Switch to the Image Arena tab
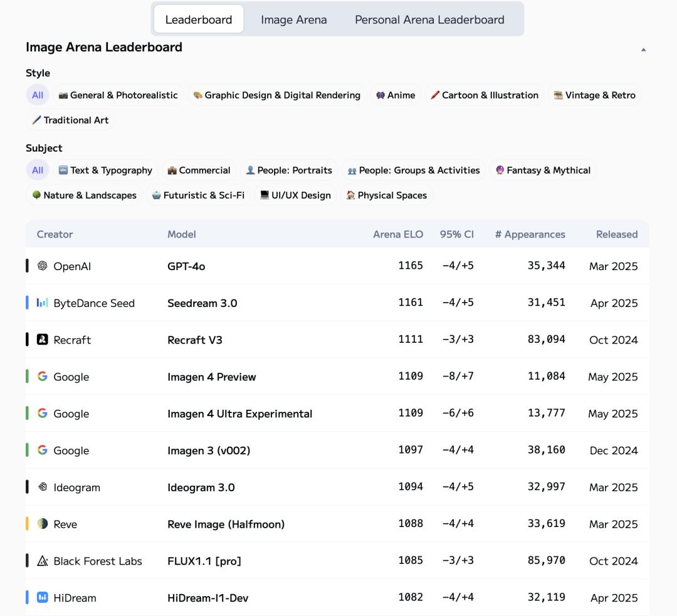 [293, 19]
